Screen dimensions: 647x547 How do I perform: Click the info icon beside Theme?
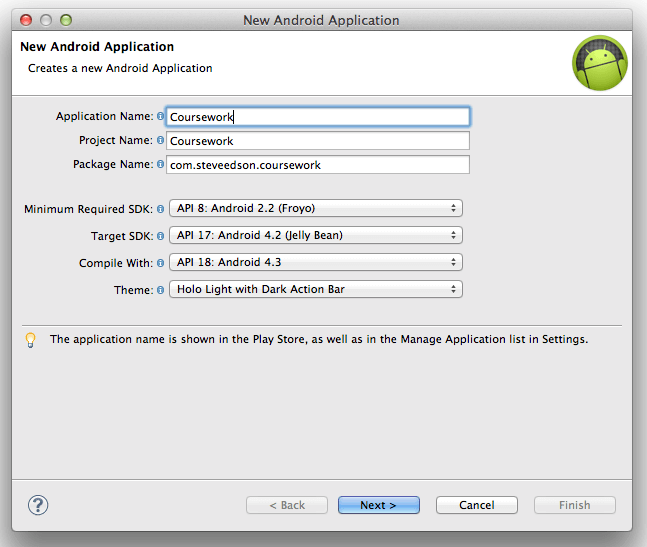pyautogui.click(x=161, y=290)
